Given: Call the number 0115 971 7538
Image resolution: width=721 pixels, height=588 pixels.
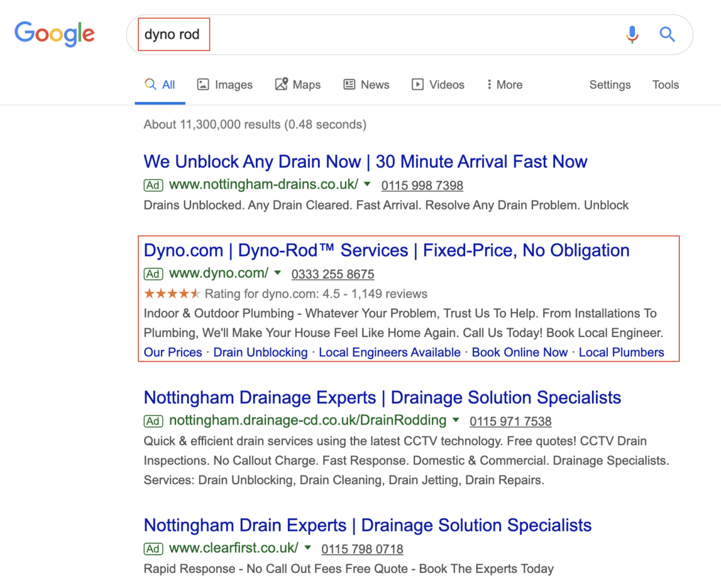Looking at the screenshot, I should click(x=511, y=421).
